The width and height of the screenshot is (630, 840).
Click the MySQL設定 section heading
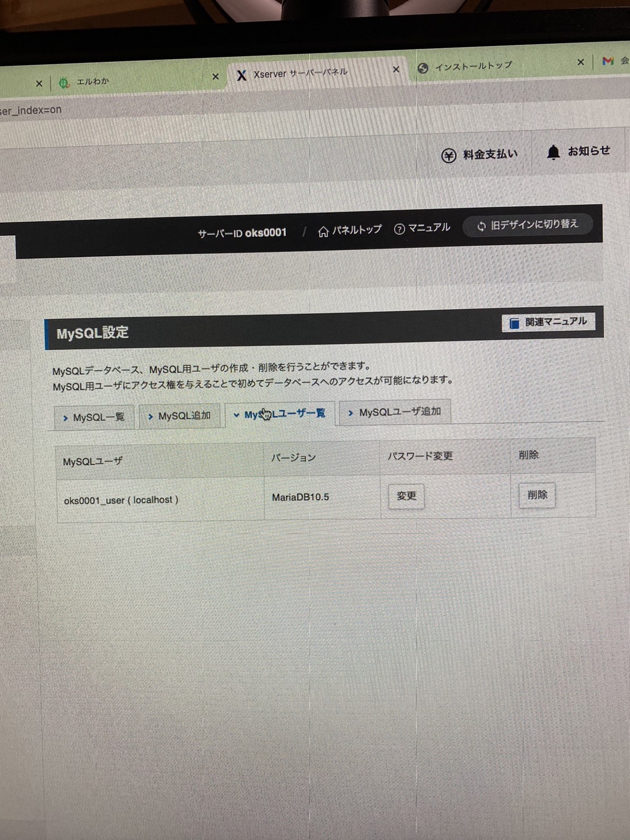coord(93,333)
